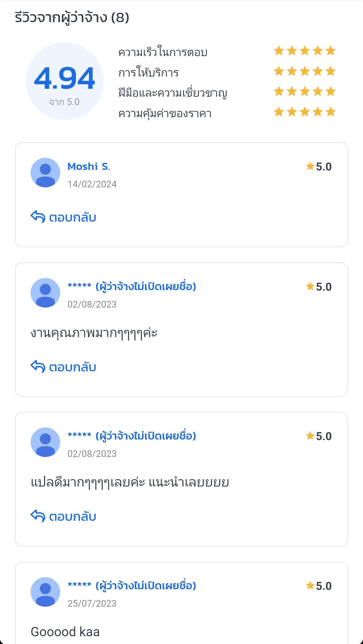Tap avatar of reviewer dated 25/07/2023

click(x=45, y=592)
